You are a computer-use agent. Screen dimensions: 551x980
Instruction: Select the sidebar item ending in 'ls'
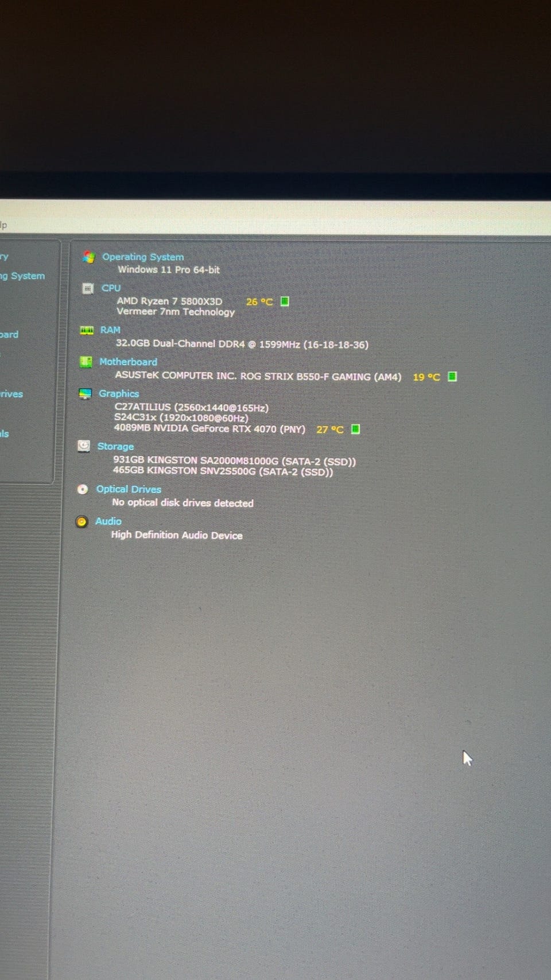click(x=5, y=434)
